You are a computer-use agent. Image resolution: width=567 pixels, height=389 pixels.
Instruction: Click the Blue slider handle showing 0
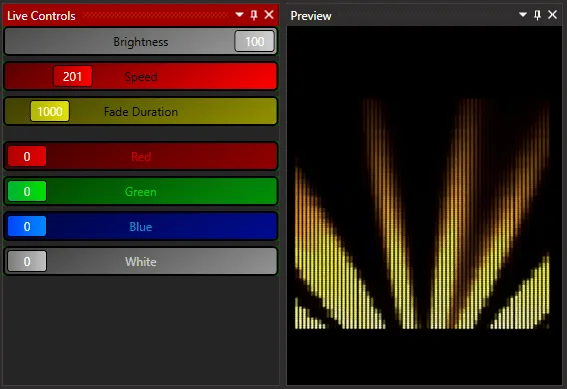tap(27, 226)
